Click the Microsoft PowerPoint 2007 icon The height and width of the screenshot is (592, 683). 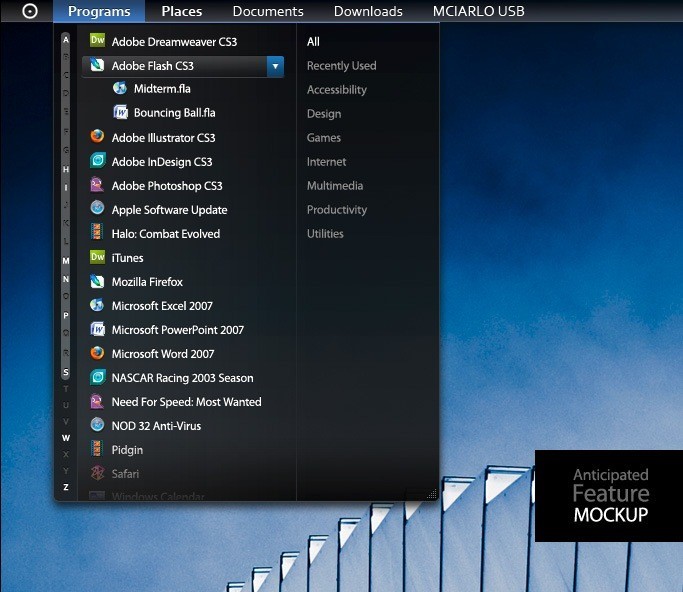97,329
